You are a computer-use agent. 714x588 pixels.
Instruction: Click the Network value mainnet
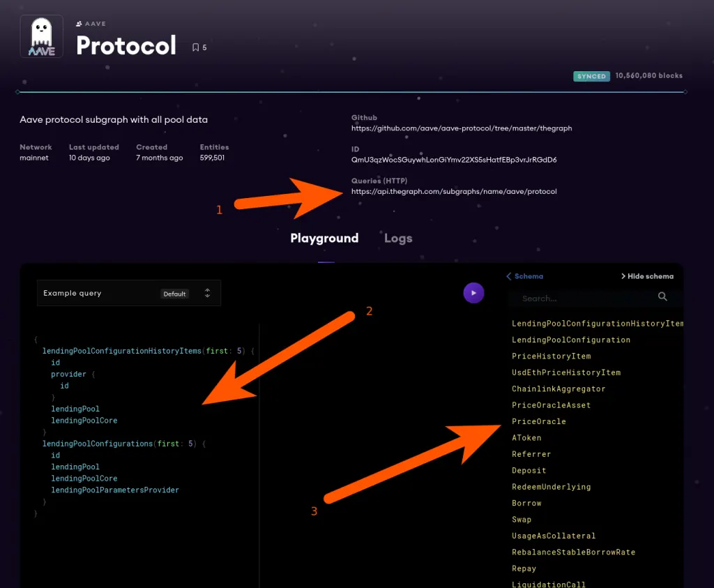(x=34, y=158)
